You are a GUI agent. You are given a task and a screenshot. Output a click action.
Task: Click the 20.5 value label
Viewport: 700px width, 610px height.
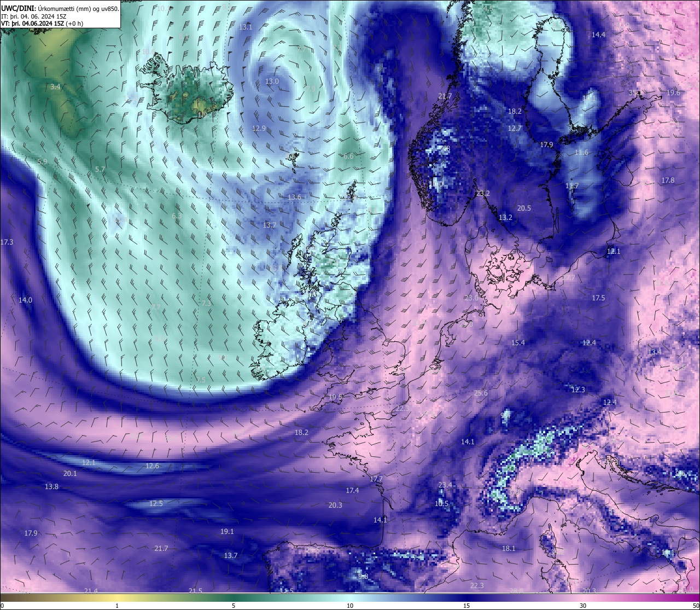524,208
